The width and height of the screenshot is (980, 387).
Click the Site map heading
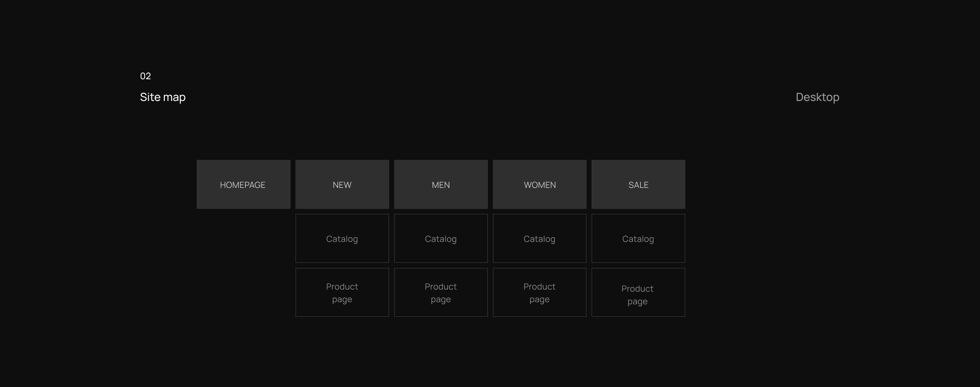pos(162,97)
